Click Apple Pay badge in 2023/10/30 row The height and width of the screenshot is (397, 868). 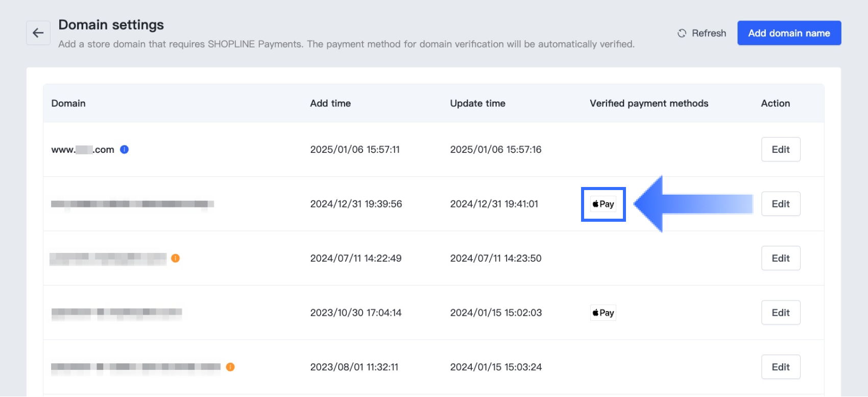603,313
